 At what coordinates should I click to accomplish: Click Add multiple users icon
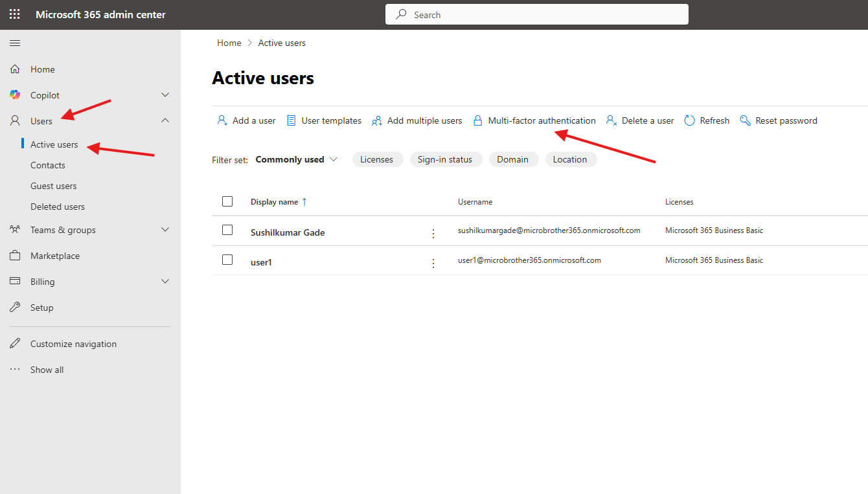point(377,120)
